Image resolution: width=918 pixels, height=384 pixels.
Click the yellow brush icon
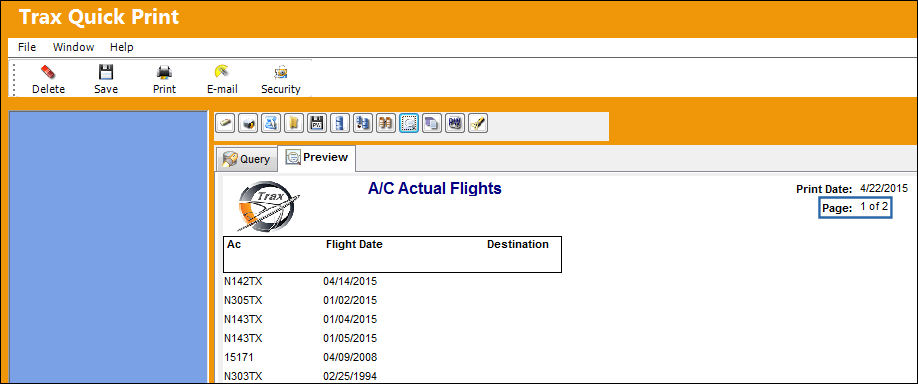click(x=478, y=124)
